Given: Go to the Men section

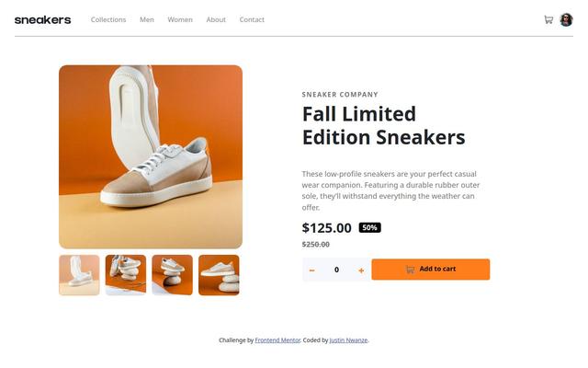Looking at the screenshot, I should [147, 19].
